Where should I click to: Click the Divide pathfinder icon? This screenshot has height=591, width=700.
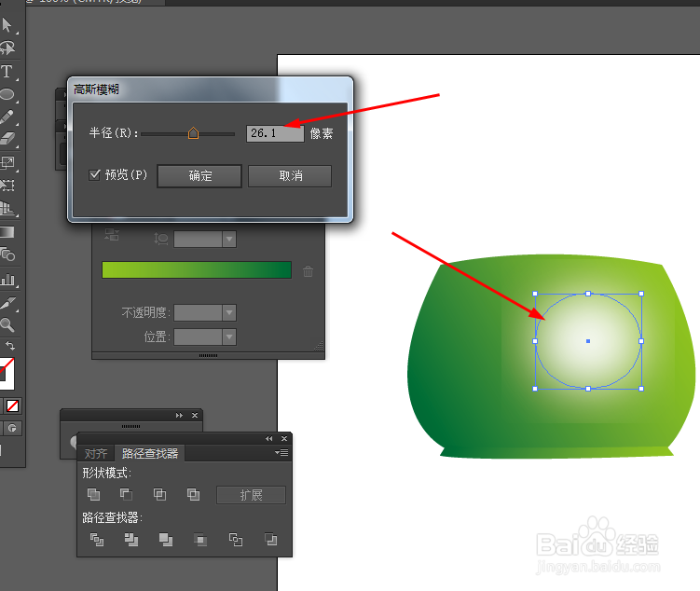click(97, 540)
